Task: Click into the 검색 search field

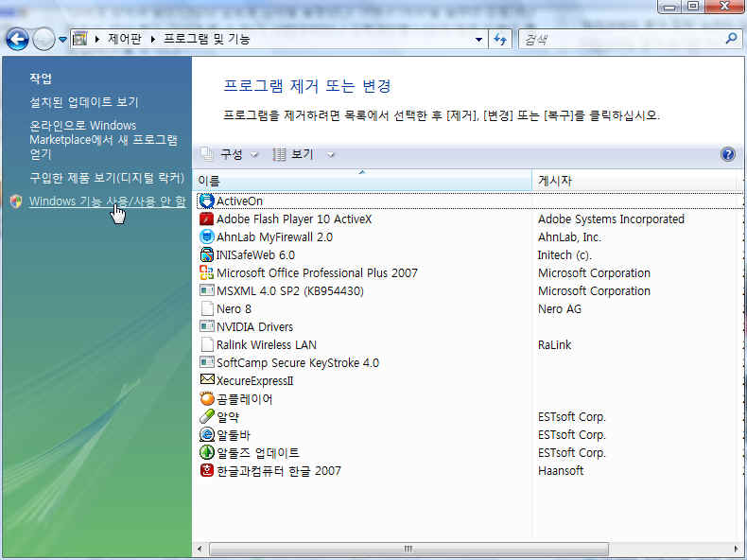Action: pos(621,39)
